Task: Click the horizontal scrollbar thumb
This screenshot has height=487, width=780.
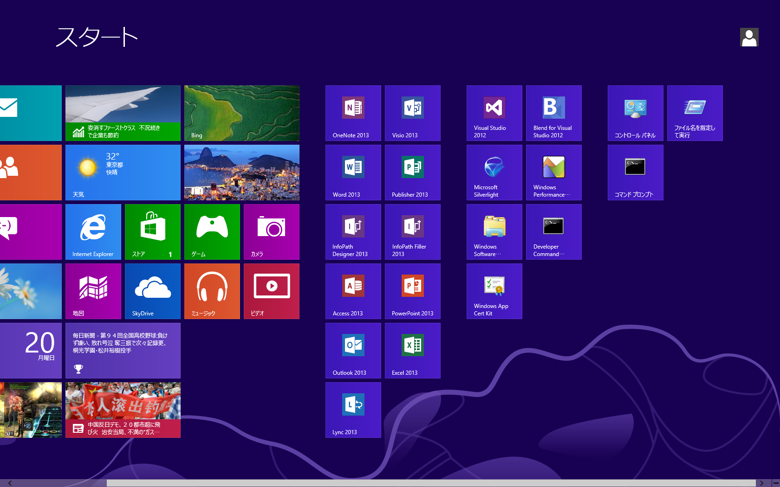Action: click(431, 483)
